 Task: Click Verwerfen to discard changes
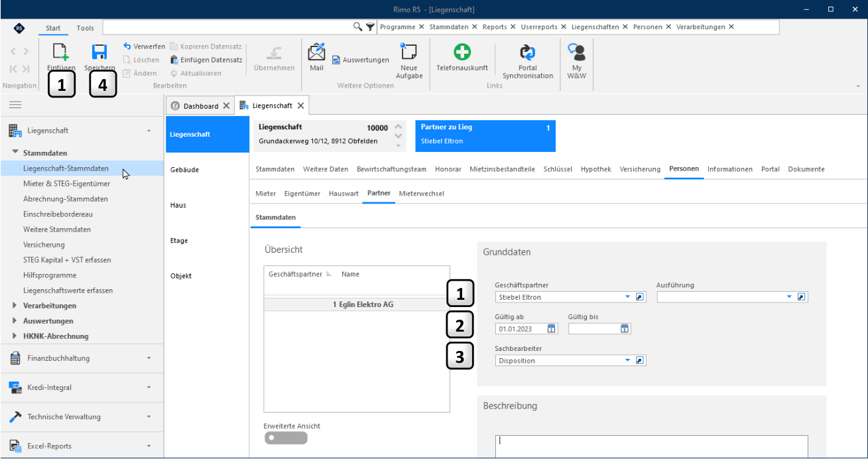tap(144, 46)
